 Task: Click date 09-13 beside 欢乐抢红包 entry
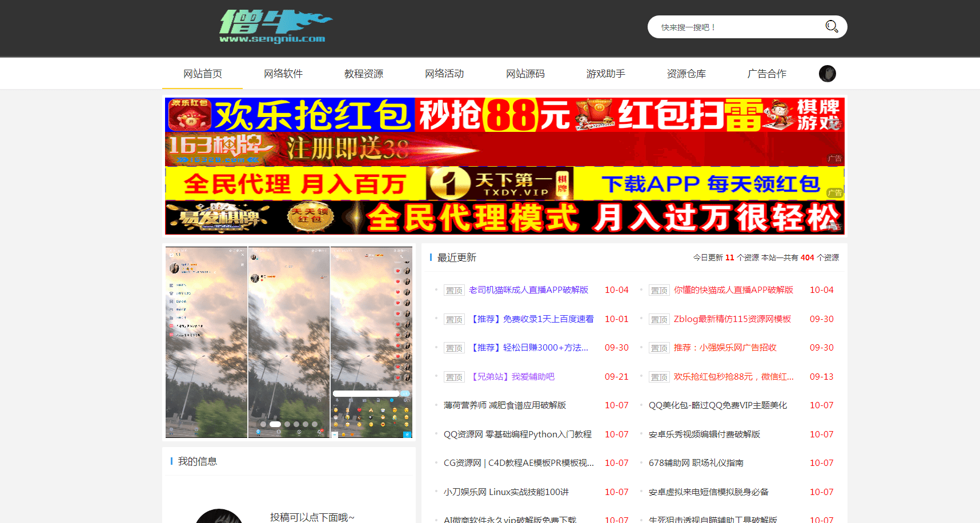click(x=822, y=377)
